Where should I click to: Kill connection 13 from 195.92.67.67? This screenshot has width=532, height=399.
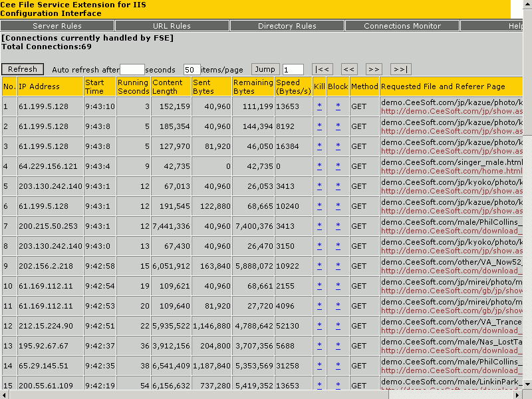(x=319, y=346)
